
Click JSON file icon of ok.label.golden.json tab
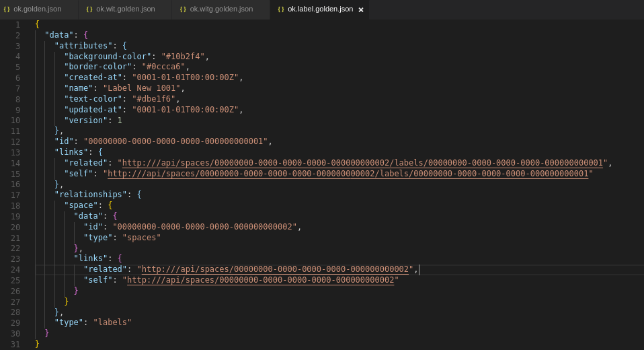coord(281,9)
